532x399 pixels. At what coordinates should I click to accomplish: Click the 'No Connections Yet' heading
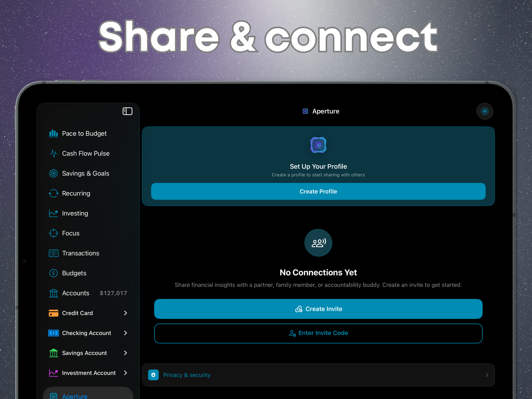[x=318, y=273]
